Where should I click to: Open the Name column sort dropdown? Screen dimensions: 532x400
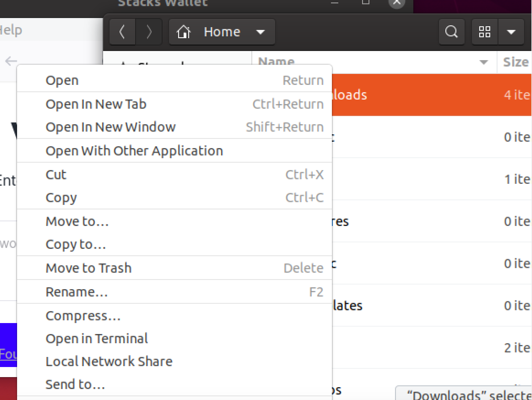point(483,62)
